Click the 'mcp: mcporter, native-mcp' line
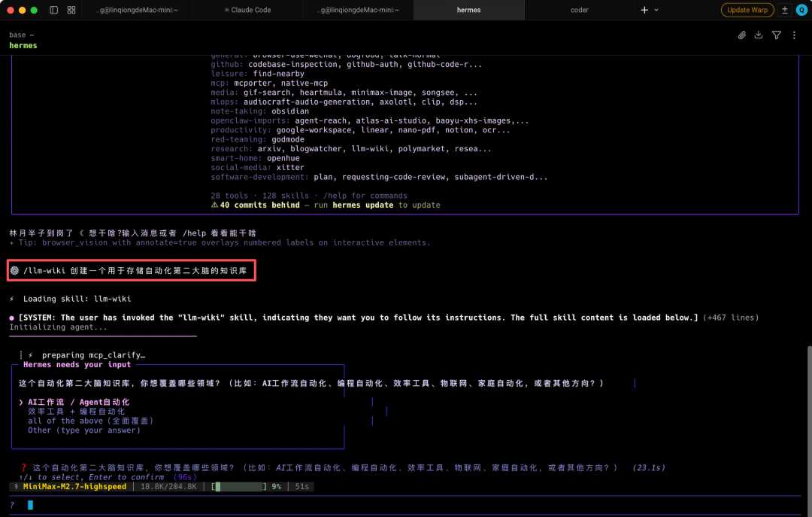The height and width of the screenshot is (517, 812). point(269,83)
